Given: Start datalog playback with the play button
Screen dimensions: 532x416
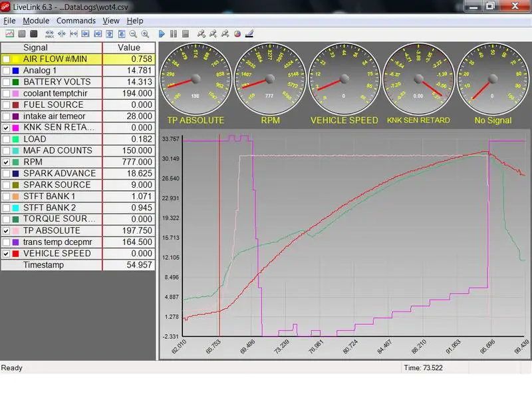Looking at the screenshot, I should click(162, 34).
